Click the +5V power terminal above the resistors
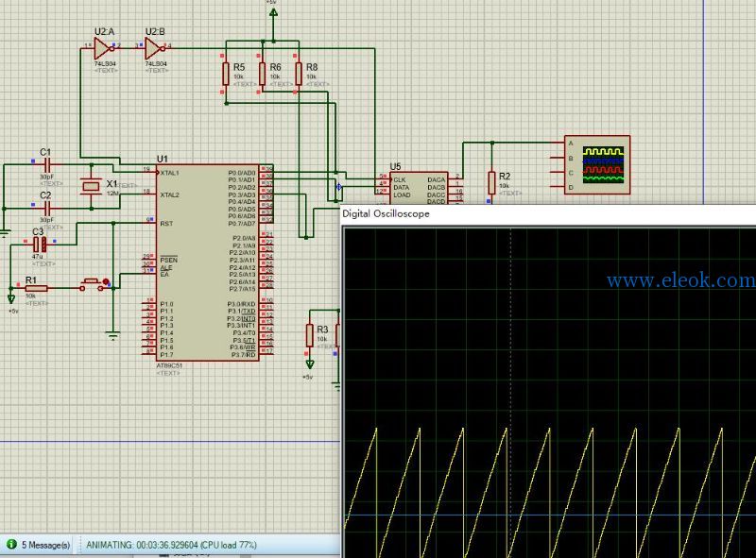The width and height of the screenshot is (756, 558). pos(273,12)
